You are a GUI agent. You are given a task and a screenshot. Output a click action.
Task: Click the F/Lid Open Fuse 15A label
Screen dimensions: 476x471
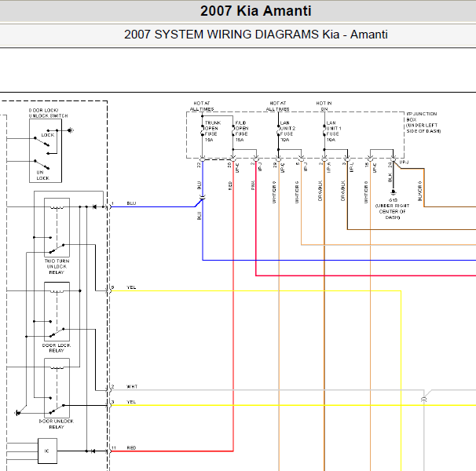pyautogui.click(x=242, y=131)
